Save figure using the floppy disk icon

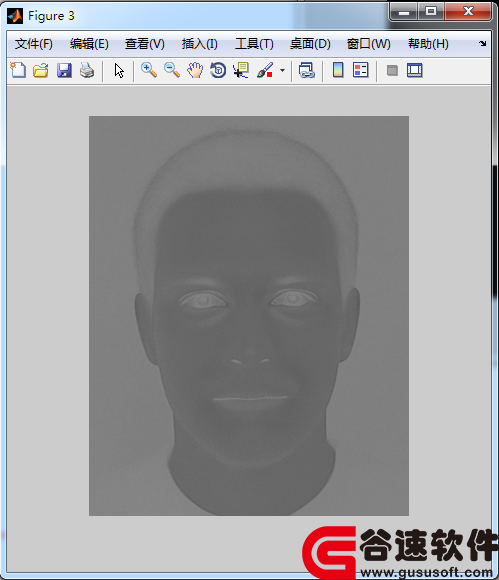click(64, 70)
